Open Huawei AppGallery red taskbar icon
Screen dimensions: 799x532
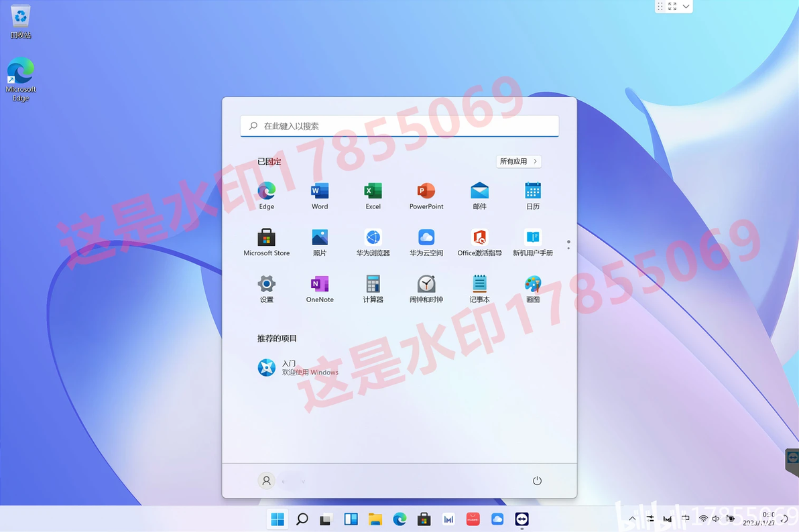(473, 519)
